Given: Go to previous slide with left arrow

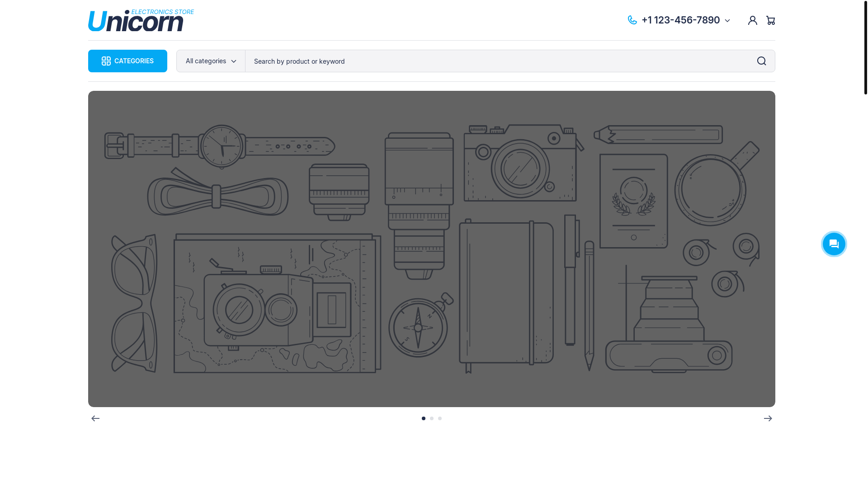Looking at the screenshot, I should 95,418.
